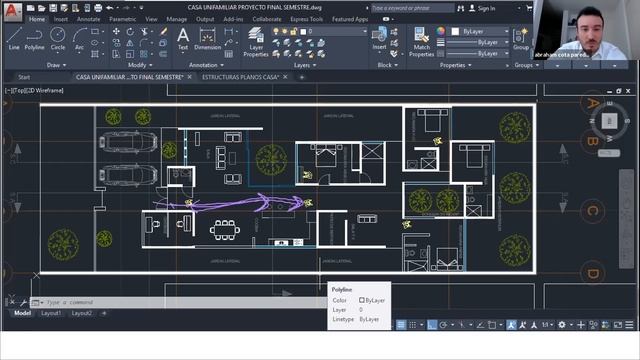
Task: Click the Hatch tool icon in Draw panel
Action: [95, 54]
